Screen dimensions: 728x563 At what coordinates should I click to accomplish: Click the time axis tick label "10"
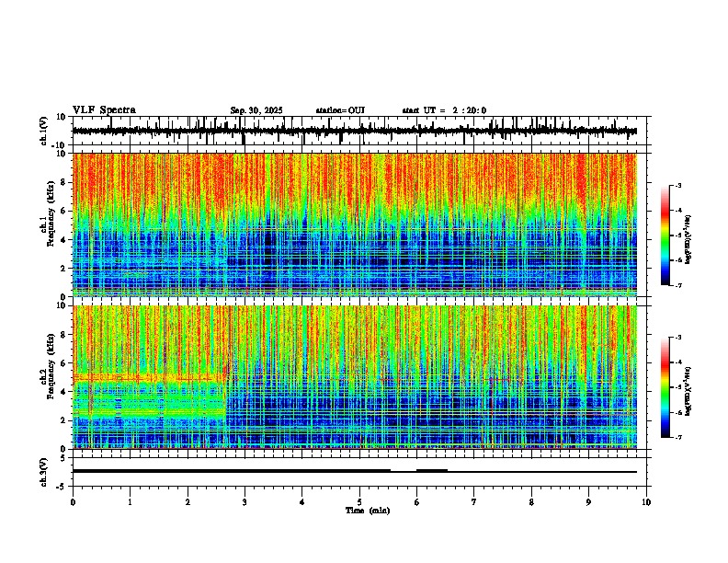pos(646,502)
